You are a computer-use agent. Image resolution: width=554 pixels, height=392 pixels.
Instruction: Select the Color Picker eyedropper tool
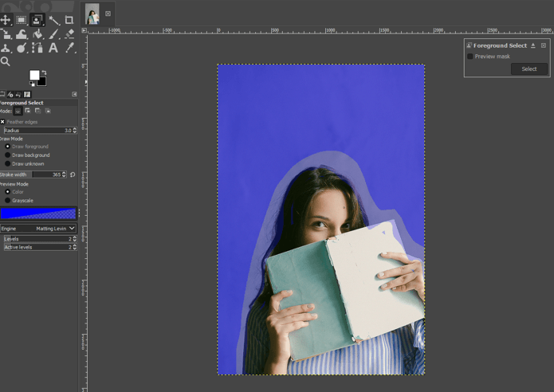pyautogui.click(x=70, y=48)
